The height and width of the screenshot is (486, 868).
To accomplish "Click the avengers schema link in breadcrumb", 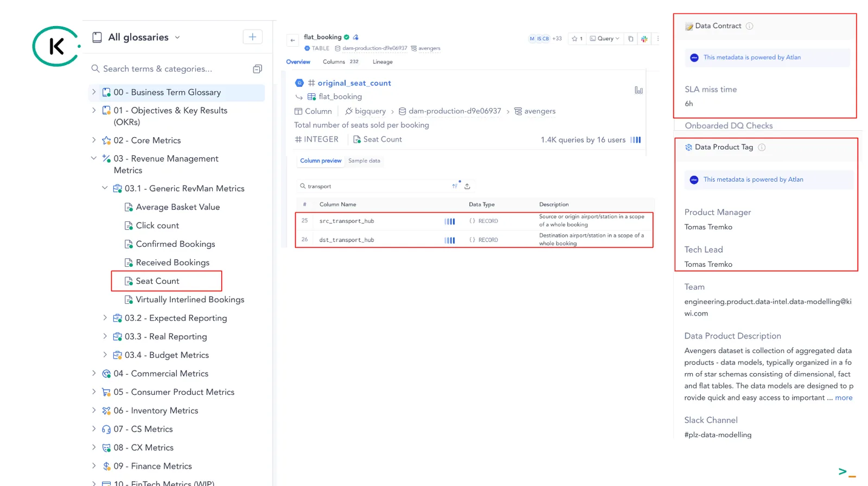I will (535, 111).
